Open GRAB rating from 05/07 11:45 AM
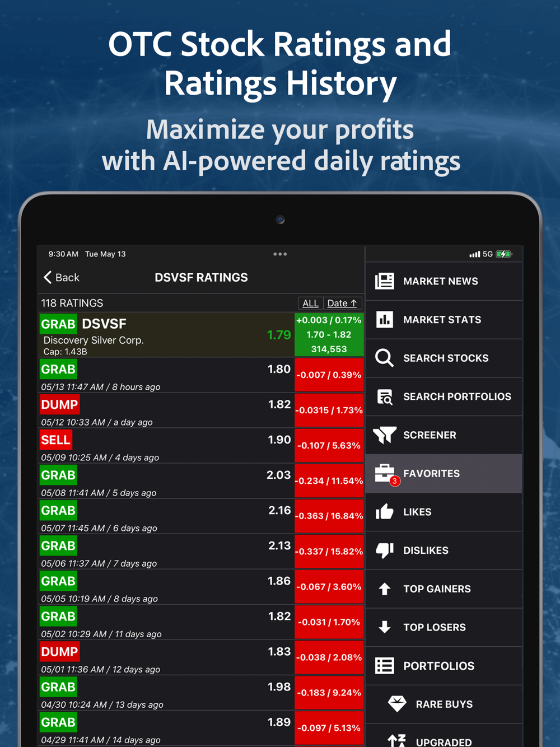 point(200,516)
